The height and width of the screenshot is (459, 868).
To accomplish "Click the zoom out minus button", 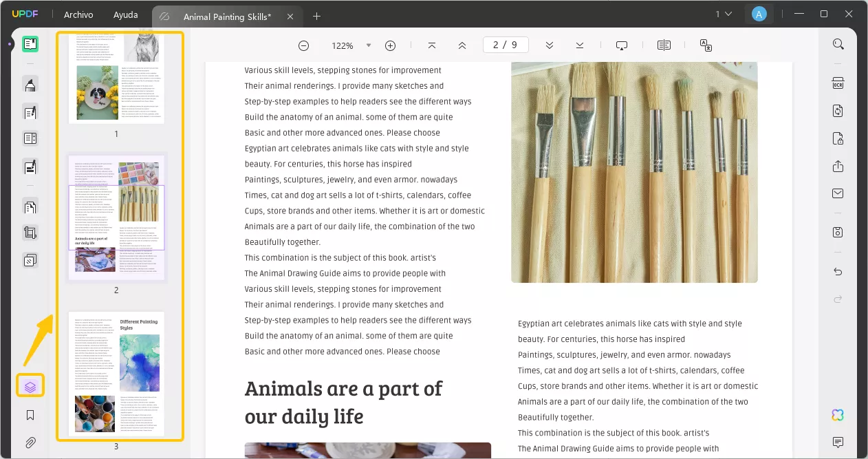I will click(x=303, y=45).
